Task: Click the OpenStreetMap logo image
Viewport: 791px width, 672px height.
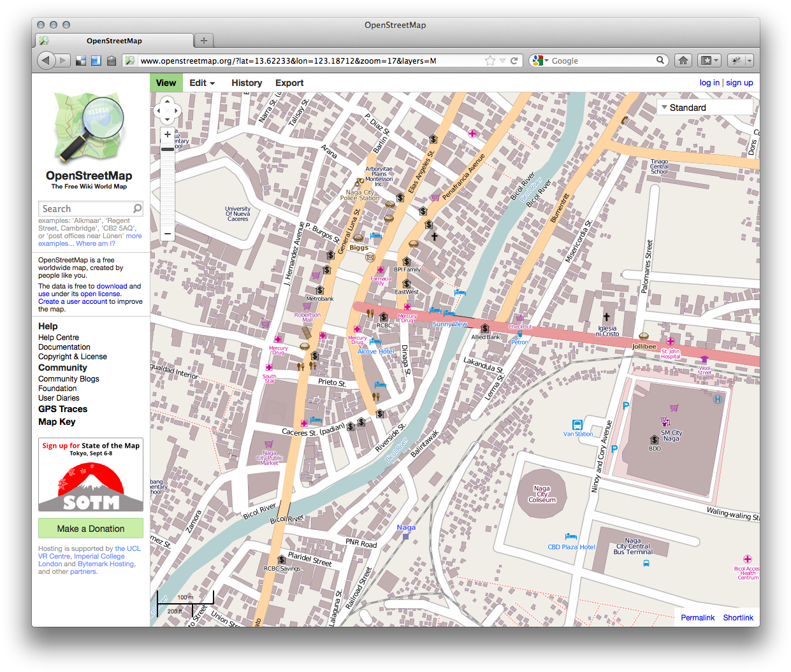Action: coord(89,127)
